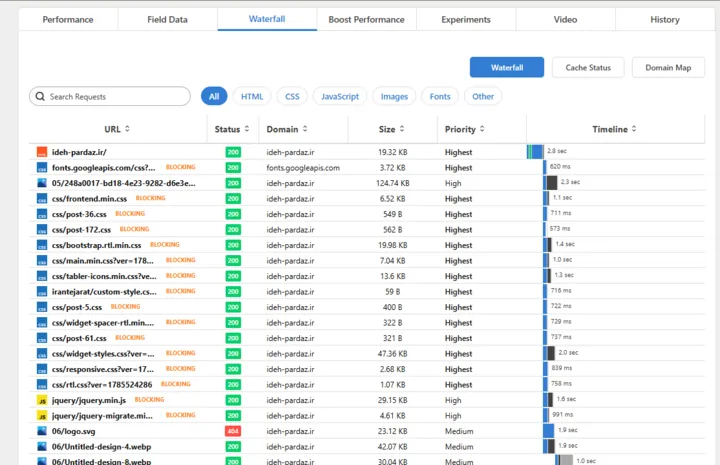The width and height of the screenshot is (720, 465).
Task: Open the ideh-pardaz.ir/ request row
Action: pos(366,152)
